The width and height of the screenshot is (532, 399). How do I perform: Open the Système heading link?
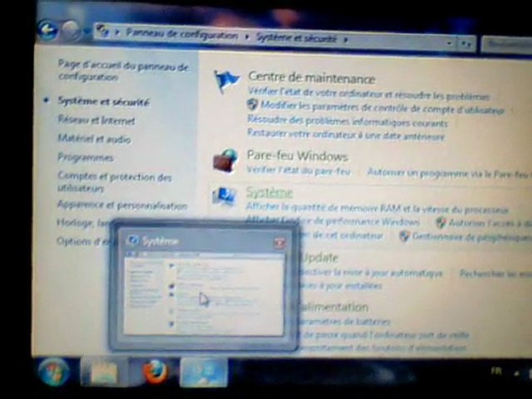pyautogui.click(x=269, y=192)
